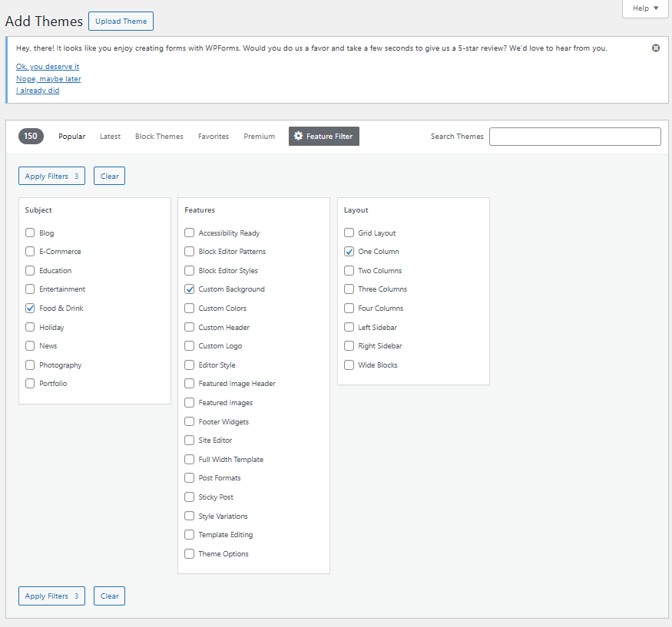Switch to the Latest themes tab
The image size is (672, 627).
click(110, 136)
